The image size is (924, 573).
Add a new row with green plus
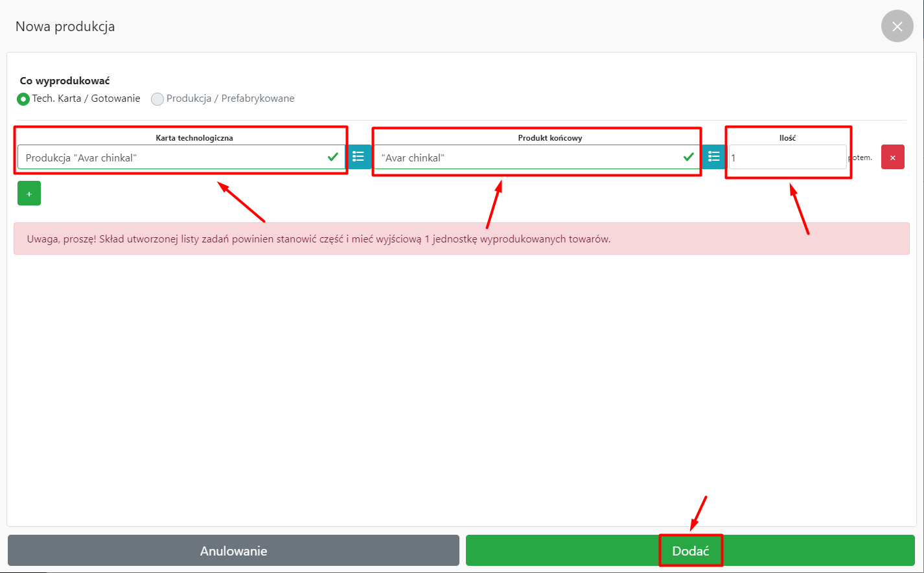[x=29, y=194]
